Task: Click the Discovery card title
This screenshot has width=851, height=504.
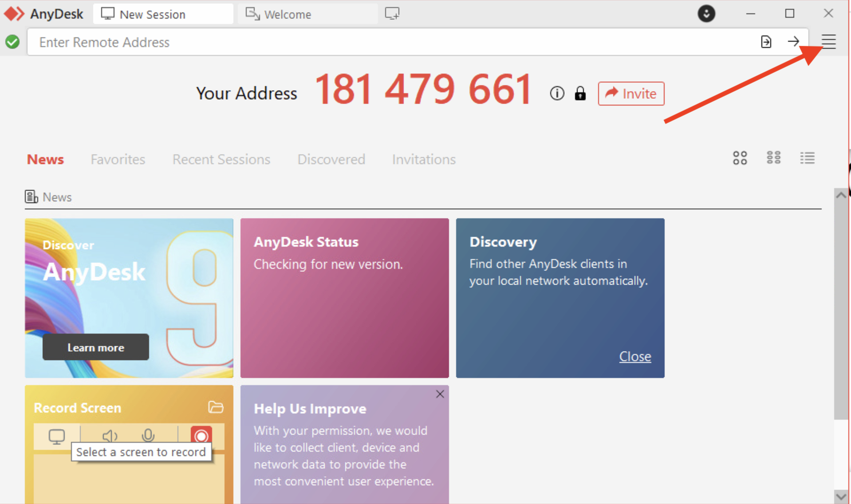Action: [x=503, y=242]
